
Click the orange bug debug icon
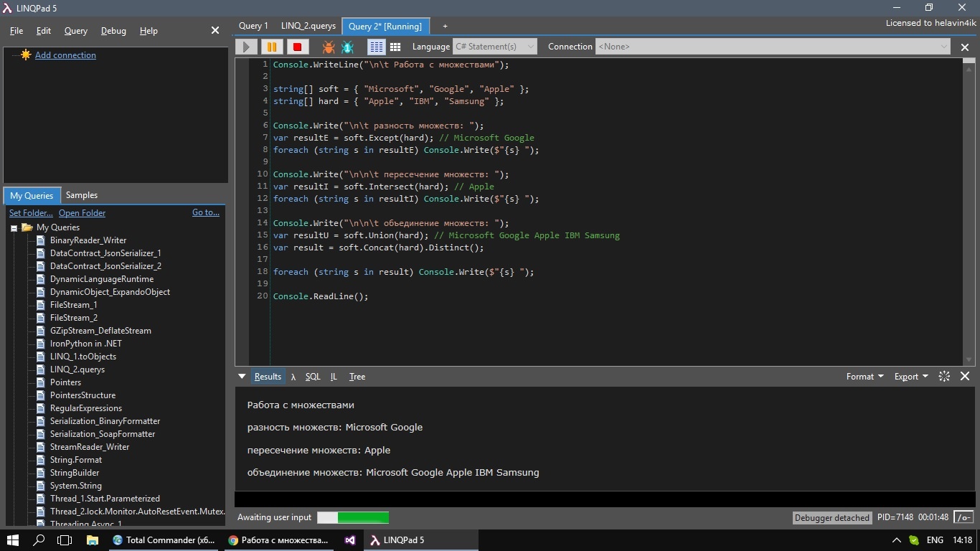coord(329,47)
